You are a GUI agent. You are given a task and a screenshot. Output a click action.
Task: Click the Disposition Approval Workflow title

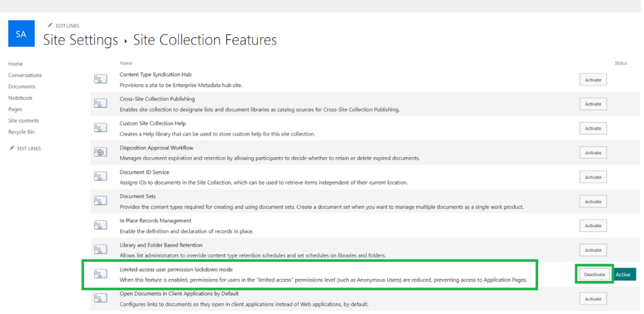[x=156, y=147]
